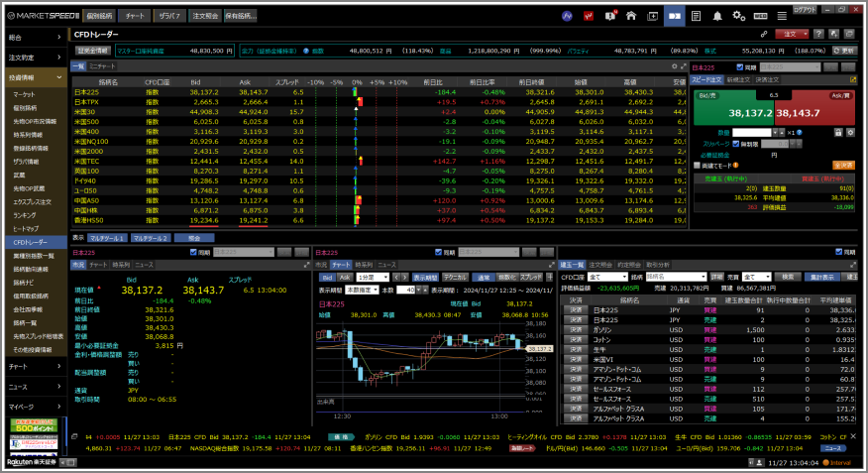Switch to the 新規注文 tab
868x473 pixels.
738,79
